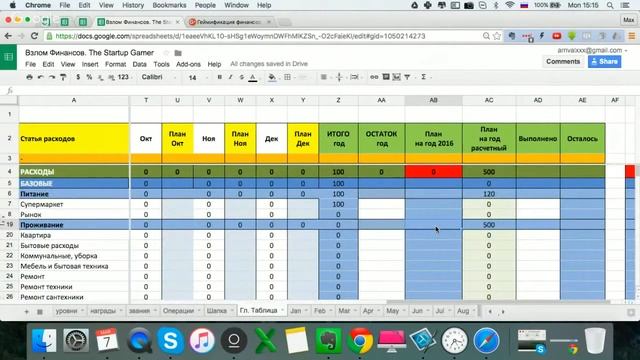Select the red cell in column AB
Screen dimensions: 640x360
433,172
